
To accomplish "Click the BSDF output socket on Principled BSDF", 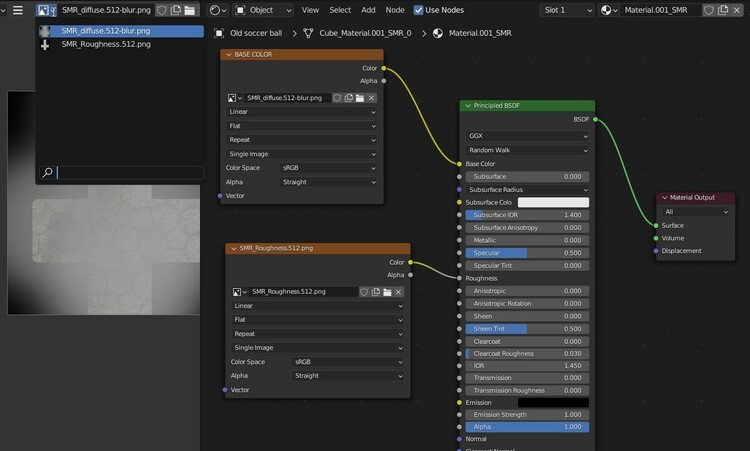I will point(595,120).
